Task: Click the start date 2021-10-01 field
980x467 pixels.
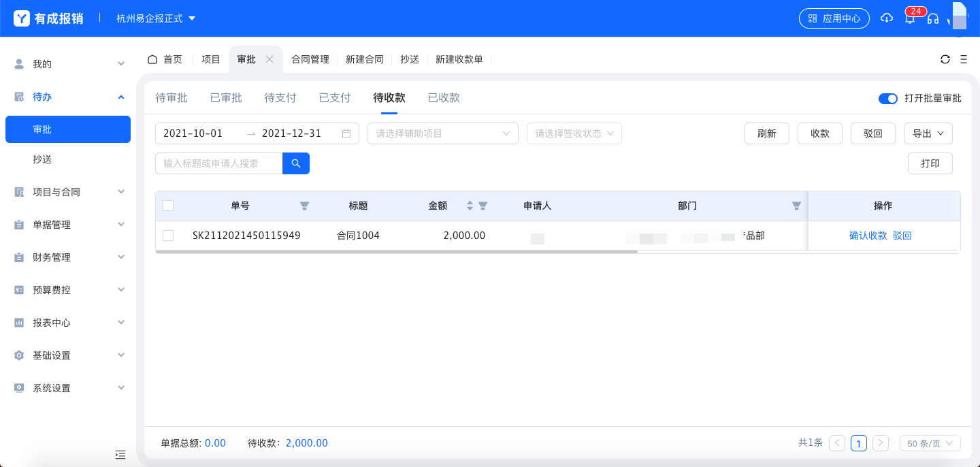Action: pyautogui.click(x=194, y=133)
